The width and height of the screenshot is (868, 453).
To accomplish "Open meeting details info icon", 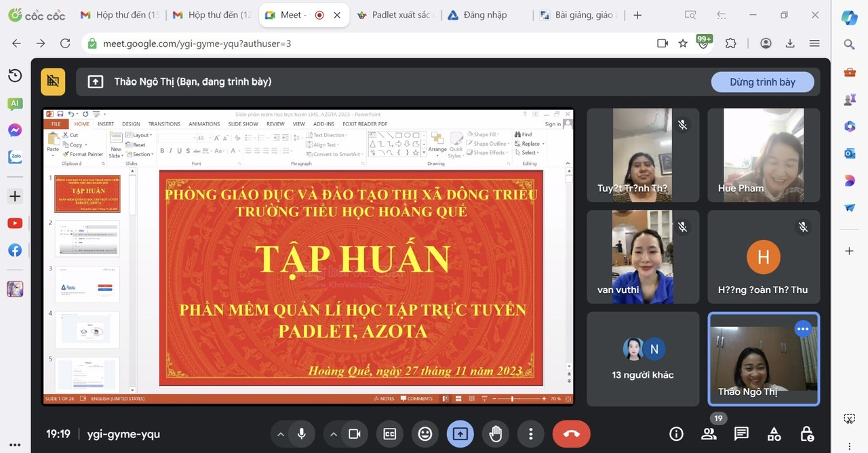I will click(676, 434).
